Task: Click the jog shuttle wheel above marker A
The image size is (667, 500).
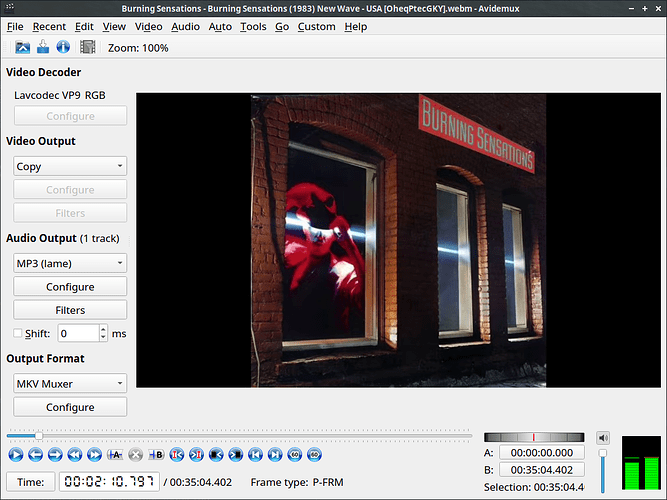Action: tap(534, 437)
